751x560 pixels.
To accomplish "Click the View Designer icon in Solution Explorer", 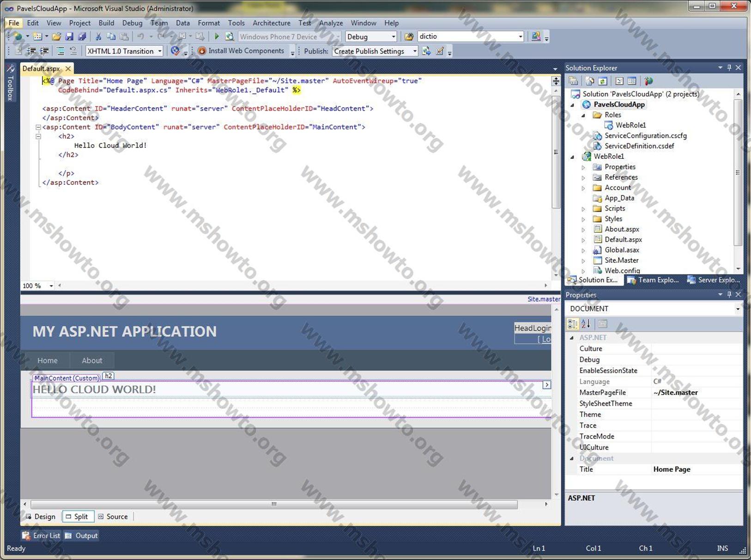I will [x=632, y=81].
